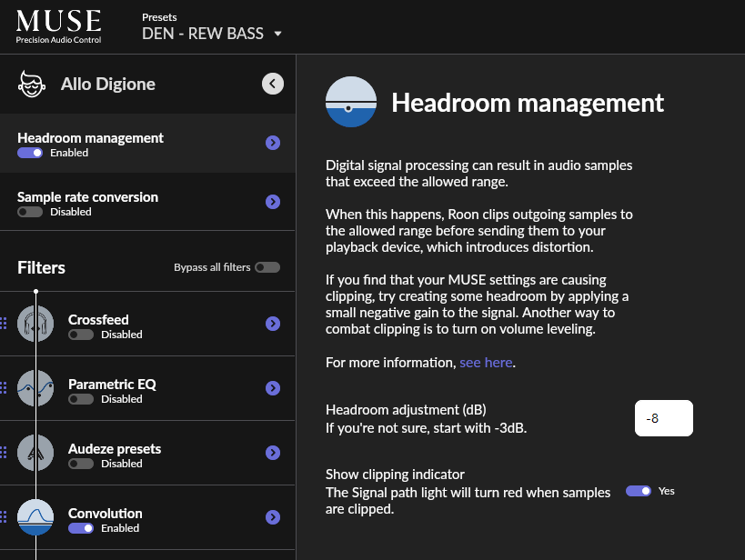
Task: Click the Audeze presets filter icon
Action: click(x=36, y=453)
